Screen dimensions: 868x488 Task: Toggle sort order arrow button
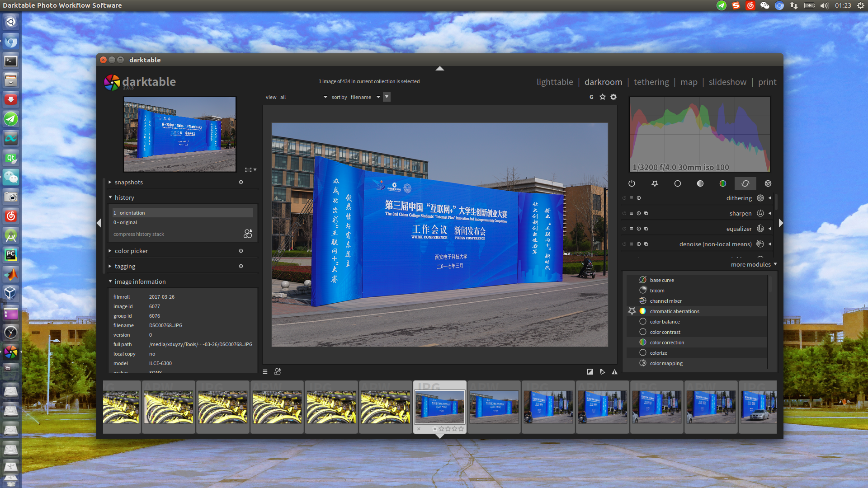(387, 97)
